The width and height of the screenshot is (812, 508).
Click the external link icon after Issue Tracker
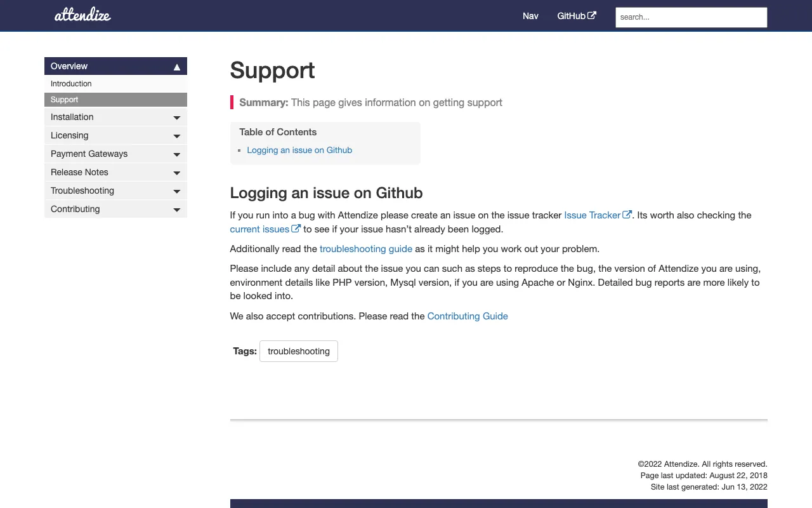click(627, 215)
